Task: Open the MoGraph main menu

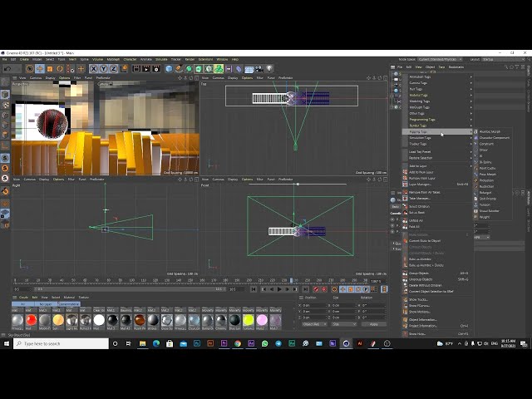Action: [113, 59]
